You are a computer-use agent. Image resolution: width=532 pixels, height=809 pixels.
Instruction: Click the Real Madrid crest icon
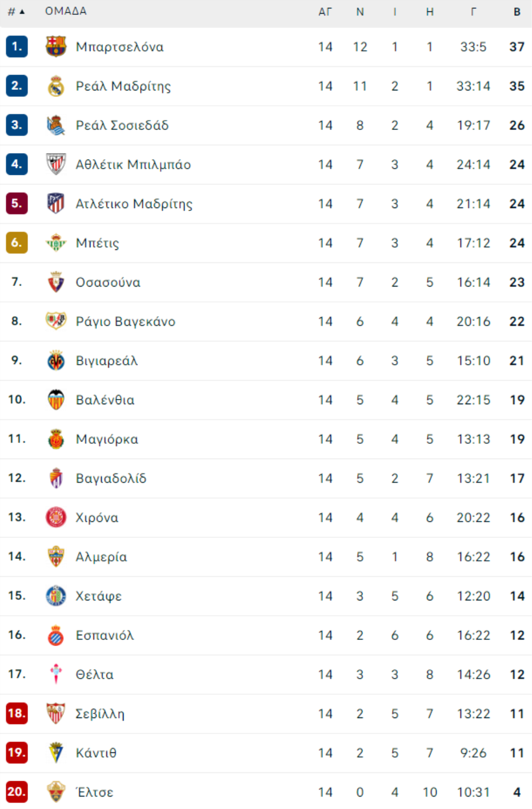click(56, 86)
